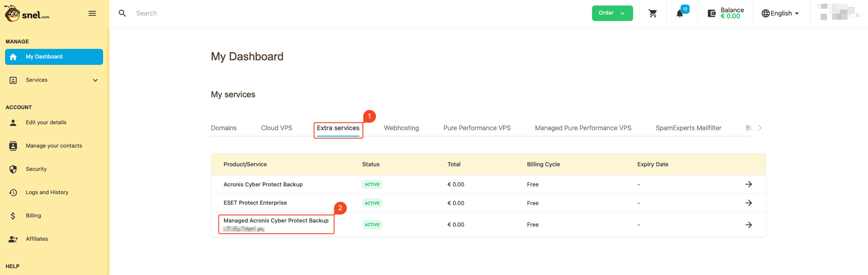Click the home icon in My Dashboard
Viewport: 868px width, 275px height.
[13, 57]
